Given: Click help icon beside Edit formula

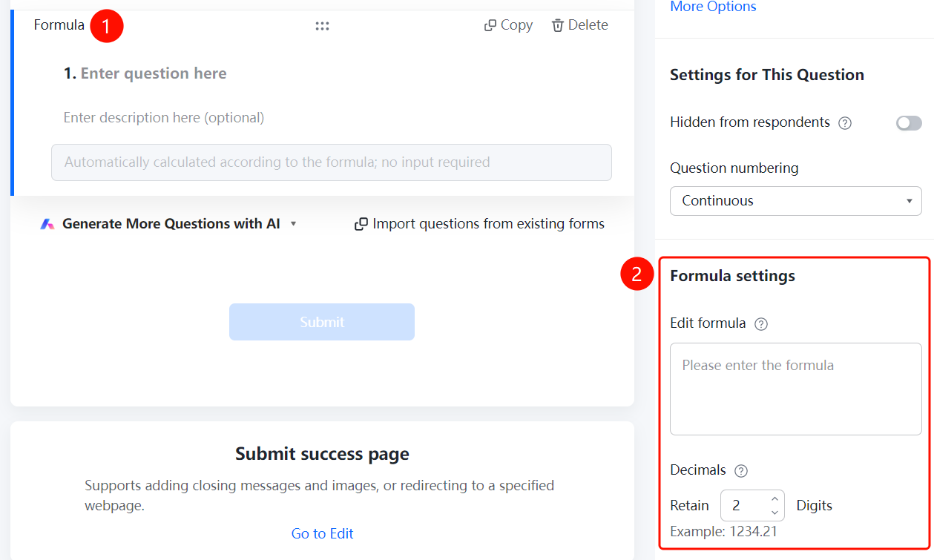Looking at the screenshot, I should pos(760,324).
